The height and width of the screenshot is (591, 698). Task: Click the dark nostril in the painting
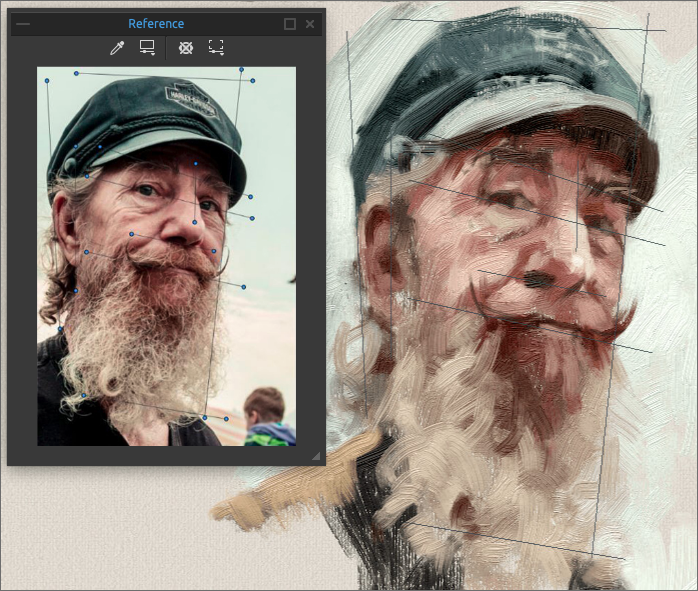[x=537, y=280]
